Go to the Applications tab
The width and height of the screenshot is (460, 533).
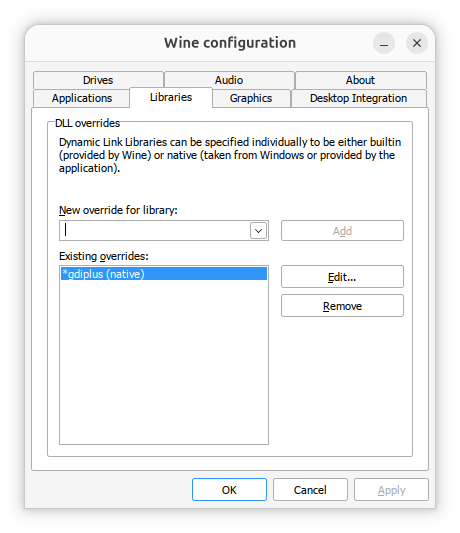tap(82, 98)
